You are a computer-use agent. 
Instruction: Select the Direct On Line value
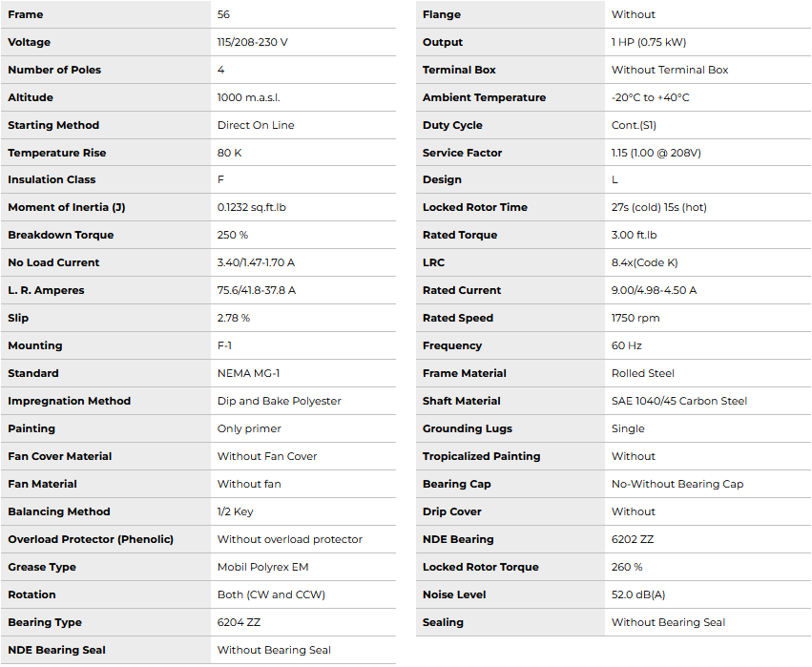tap(256, 125)
